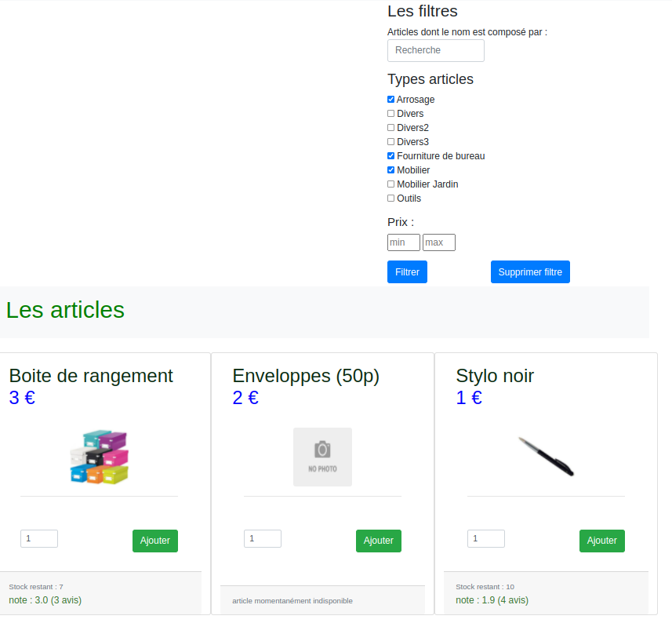672x623 pixels.
Task: Click the Supprimer filtre button
Action: [x=530, y=272]
